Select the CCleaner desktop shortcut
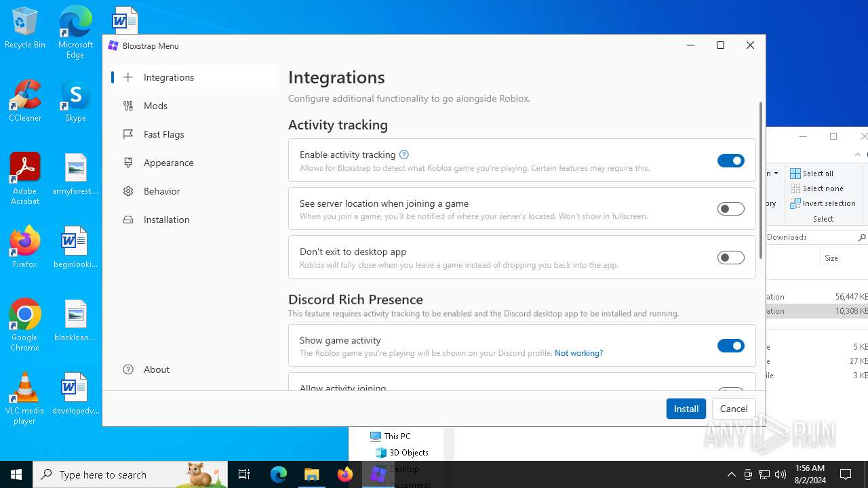 click(25, 101)
